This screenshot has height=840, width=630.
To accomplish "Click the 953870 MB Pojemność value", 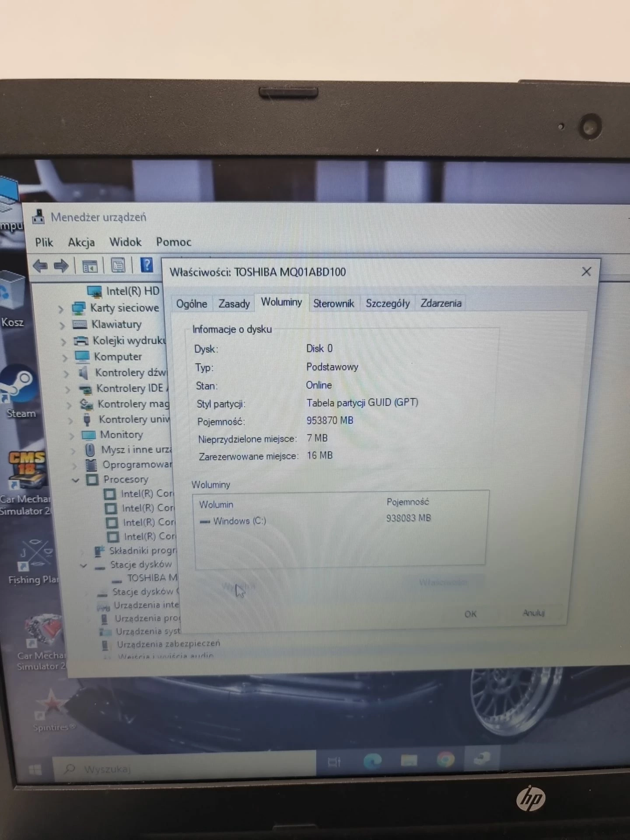I will coord(330,420).
